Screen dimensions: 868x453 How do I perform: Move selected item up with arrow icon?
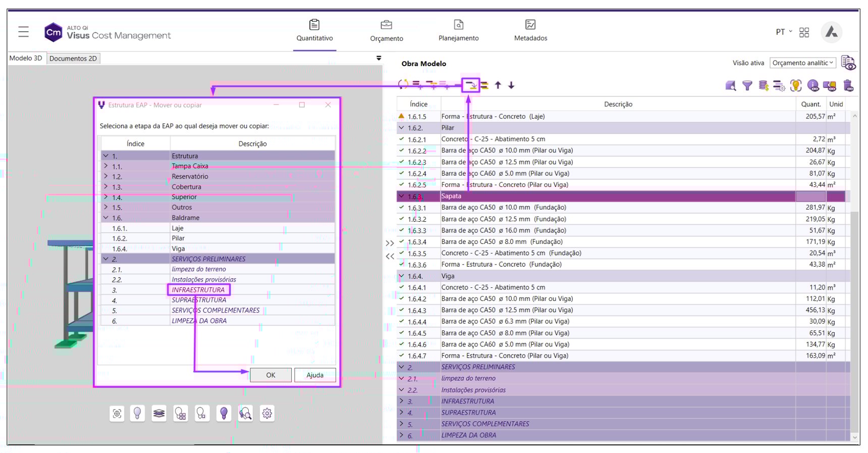tap(498, 85)
